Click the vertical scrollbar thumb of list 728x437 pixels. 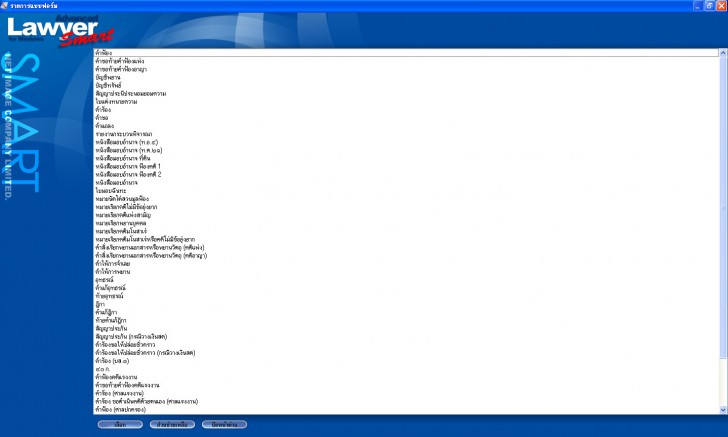pyautogui.click(x=723, y=207)
